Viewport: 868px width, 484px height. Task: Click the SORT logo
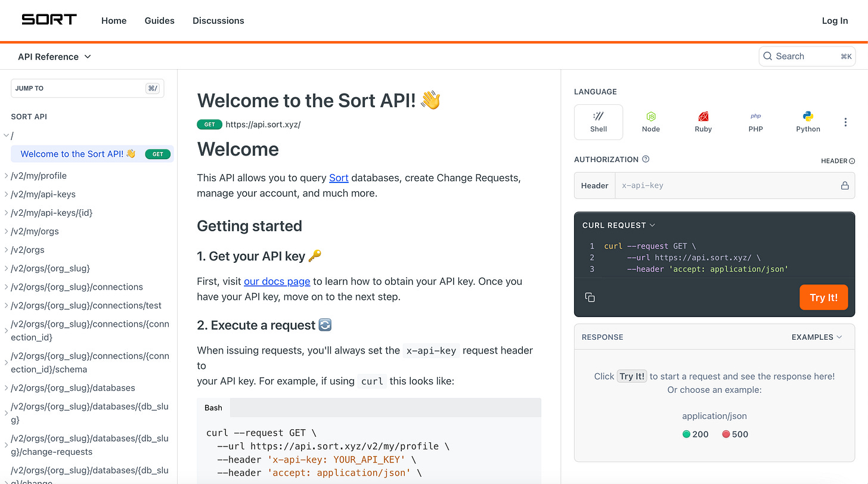point(49,20)
